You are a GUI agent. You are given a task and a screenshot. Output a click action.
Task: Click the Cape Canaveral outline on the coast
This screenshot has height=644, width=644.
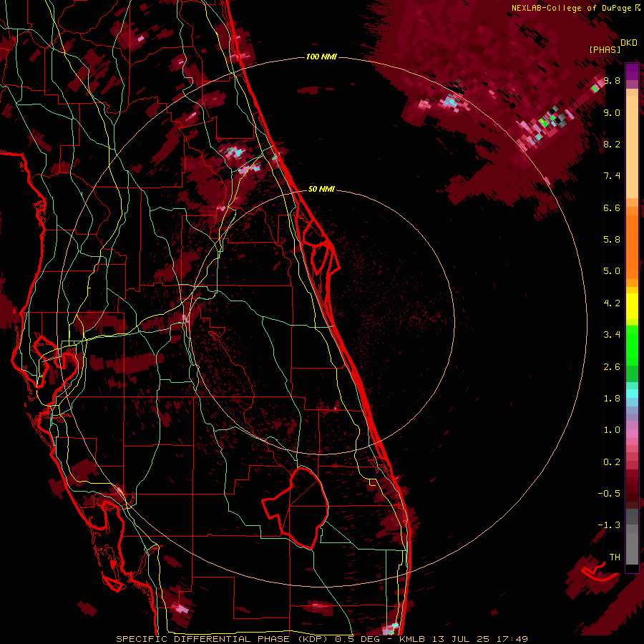tap(321, 246)
